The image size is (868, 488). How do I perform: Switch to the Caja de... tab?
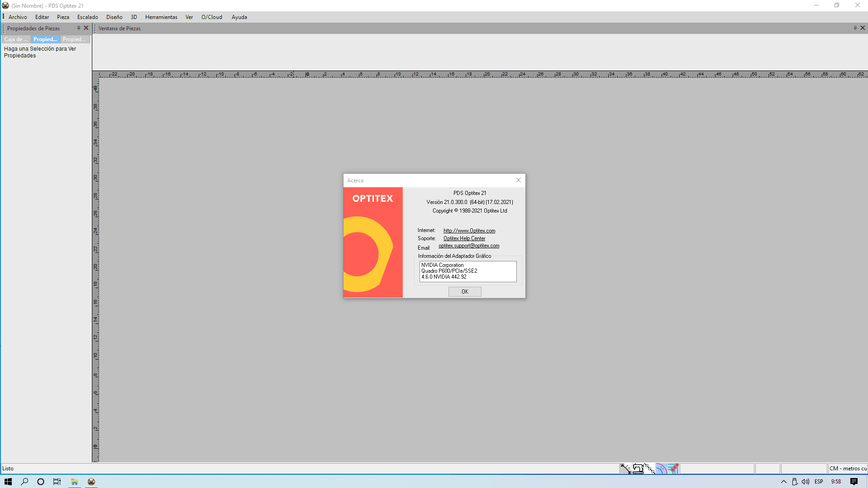(x=16, y=39)
